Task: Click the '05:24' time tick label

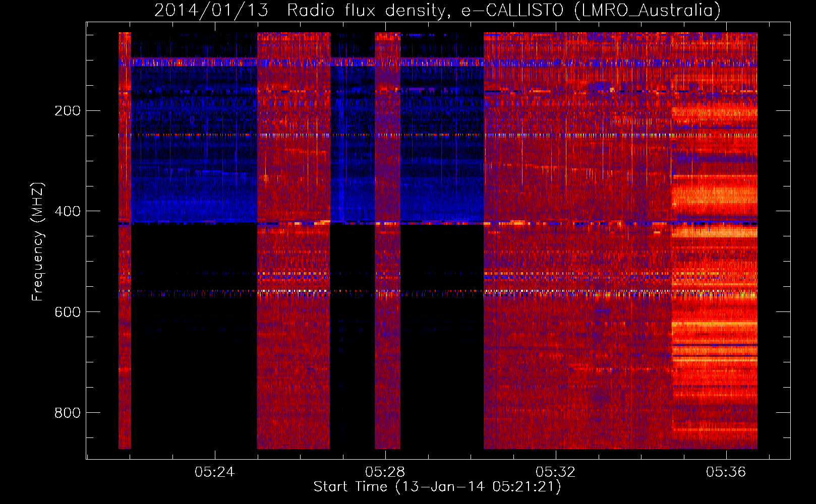Action: [215, 472]
